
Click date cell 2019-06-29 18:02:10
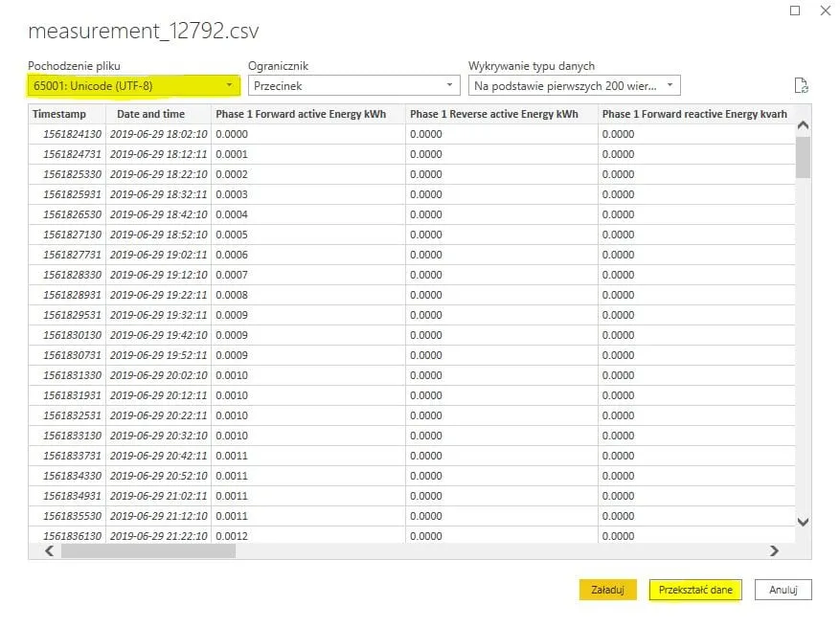point(159,134)
